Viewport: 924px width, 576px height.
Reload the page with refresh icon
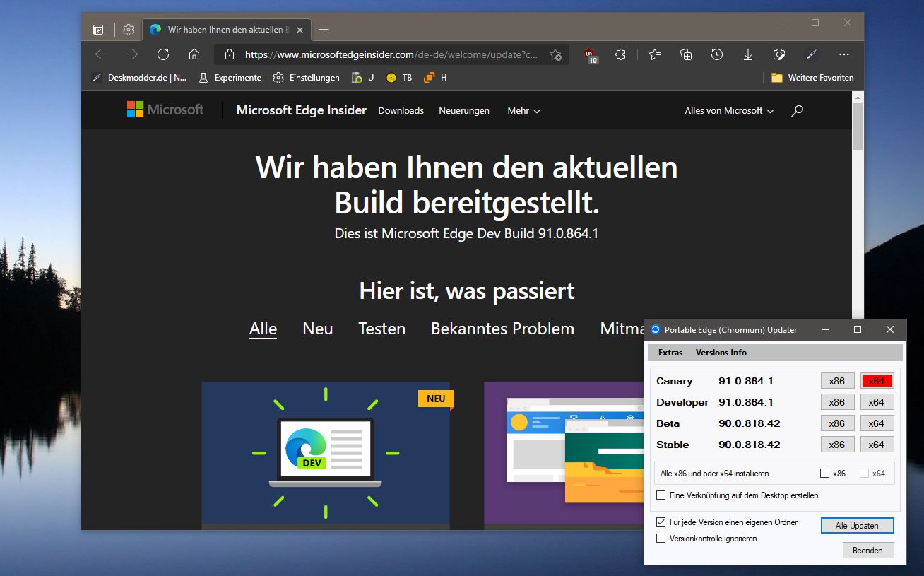tap(163, 54)
